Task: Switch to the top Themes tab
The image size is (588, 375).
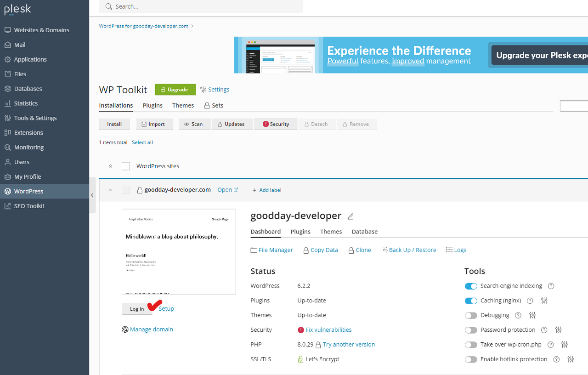Action: (x=183, y=105)
